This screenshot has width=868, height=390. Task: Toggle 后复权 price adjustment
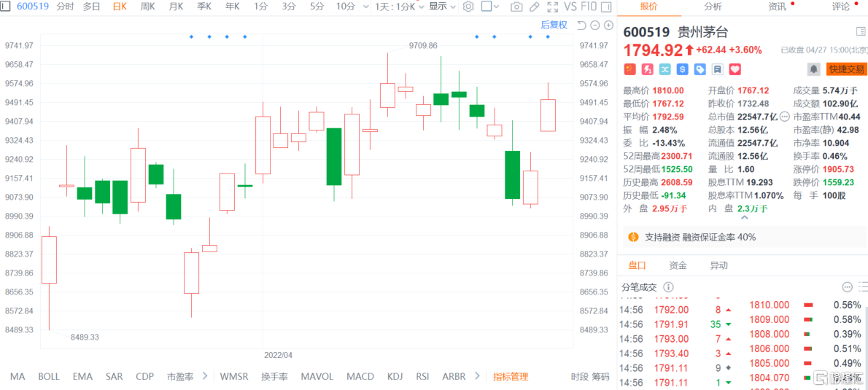(x=554, y=24)
